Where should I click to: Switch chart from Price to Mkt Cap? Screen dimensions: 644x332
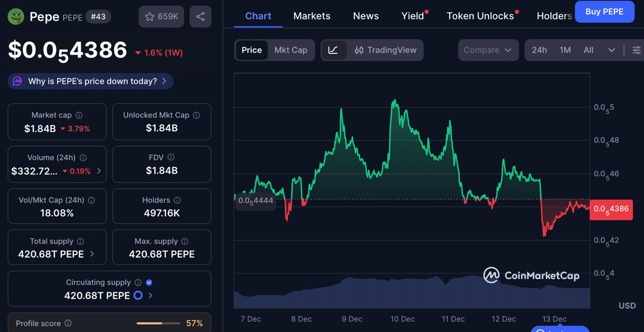tap(291, 50)
